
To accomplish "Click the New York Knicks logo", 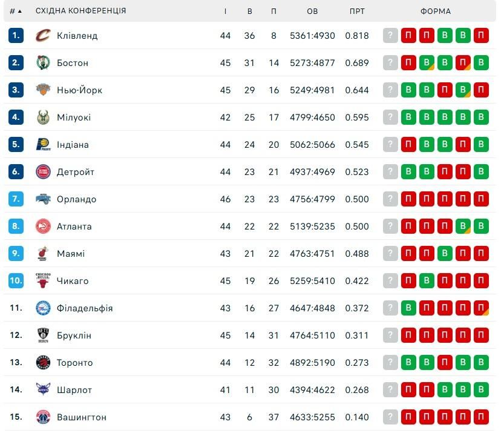I will coord(42,90).
